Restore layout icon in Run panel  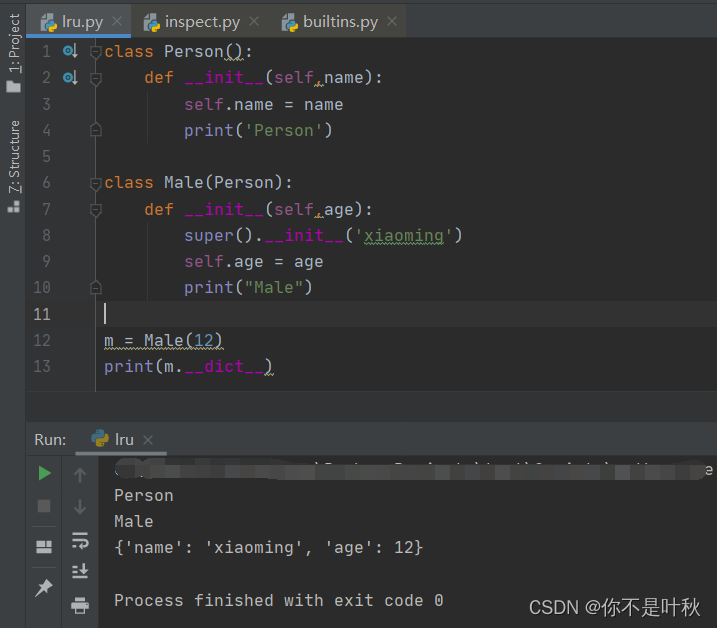pos(44,547)
